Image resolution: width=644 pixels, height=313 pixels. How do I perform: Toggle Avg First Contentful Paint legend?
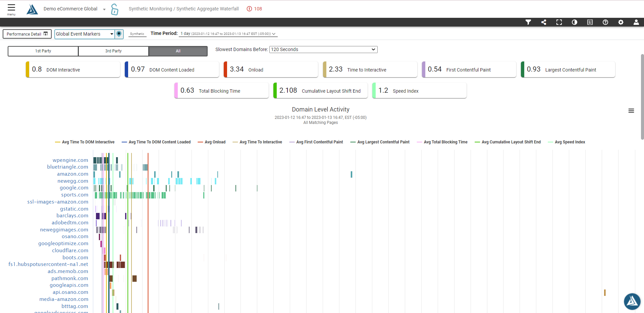(x=316, y=142)
